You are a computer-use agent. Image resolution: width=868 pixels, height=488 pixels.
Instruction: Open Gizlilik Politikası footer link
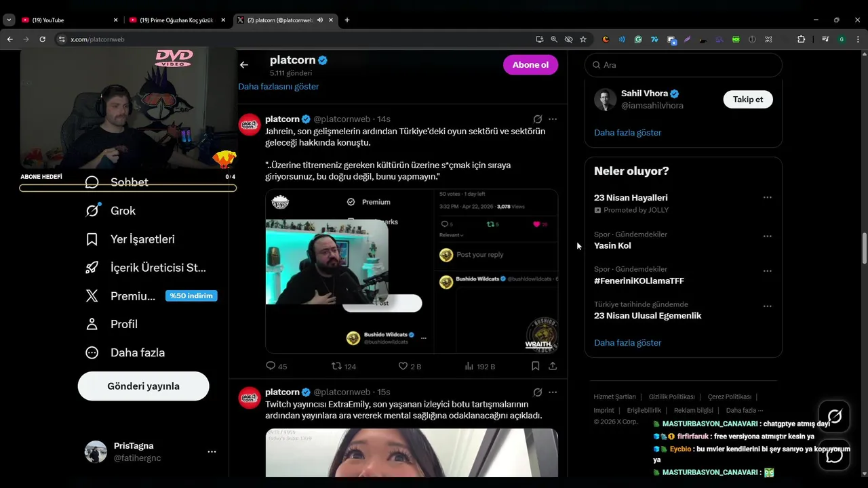pos(671,397)
